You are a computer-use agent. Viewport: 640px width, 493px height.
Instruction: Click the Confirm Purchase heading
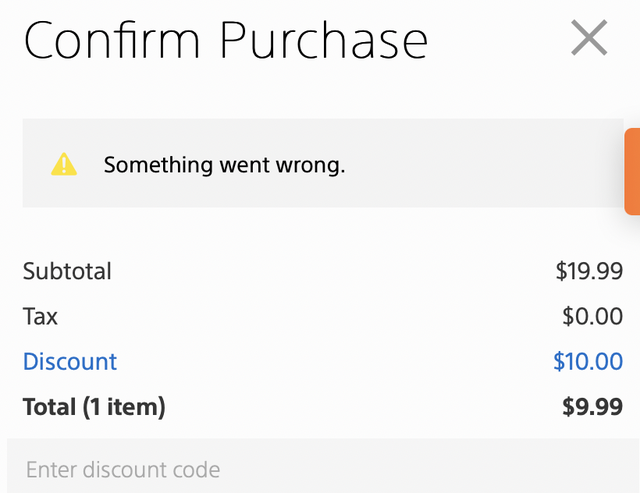226,40
